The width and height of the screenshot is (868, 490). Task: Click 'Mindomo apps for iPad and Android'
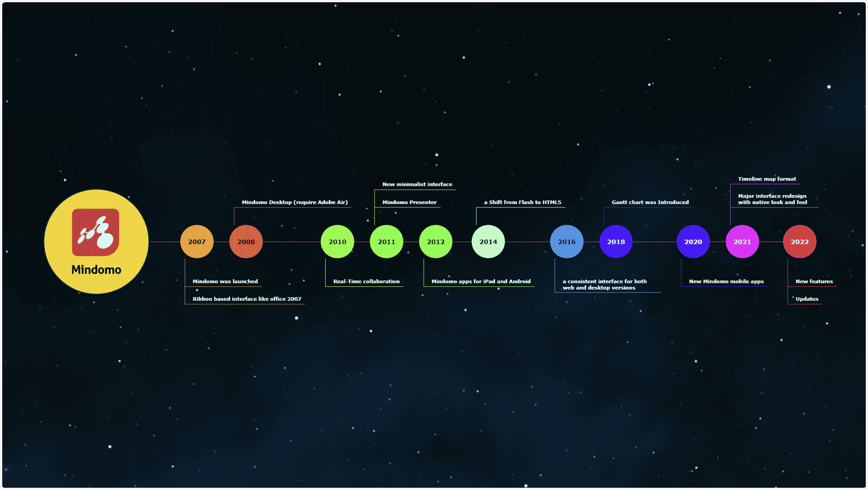pos(481,281)
